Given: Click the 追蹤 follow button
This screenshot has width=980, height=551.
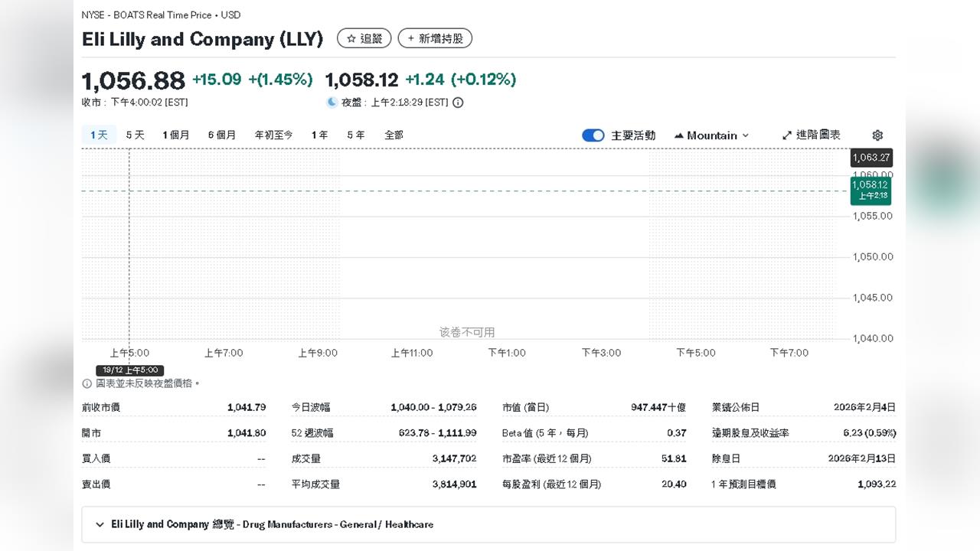Looking at the screenshot, I should pyautogui.click(x=364, y=38).
